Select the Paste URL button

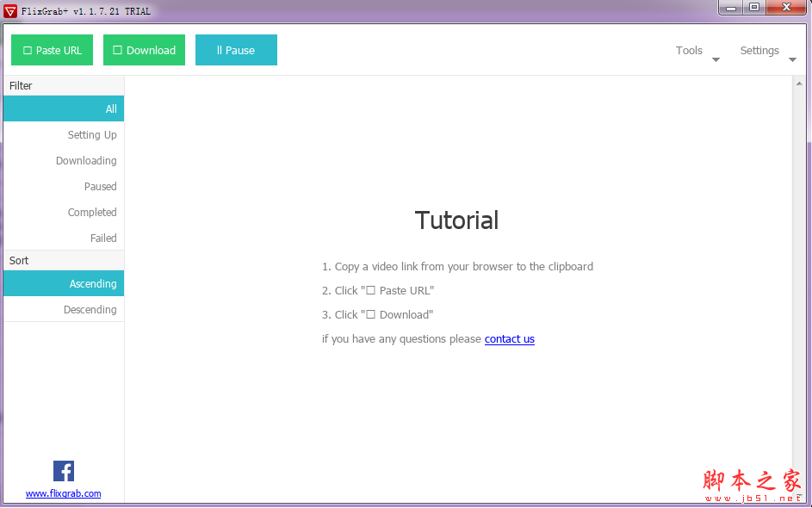tap(52, 50)
